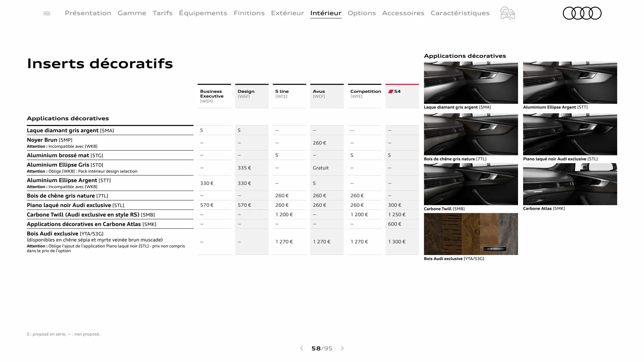Click Bois Audi exclusive [YTA/S3G] row label

(x=65, y=234)
